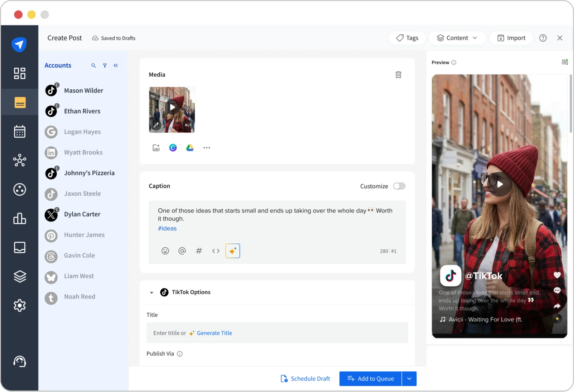574x392 pixels.
Task: Open app Settings gear in sidebar
Action: click(x=19, y=305)
